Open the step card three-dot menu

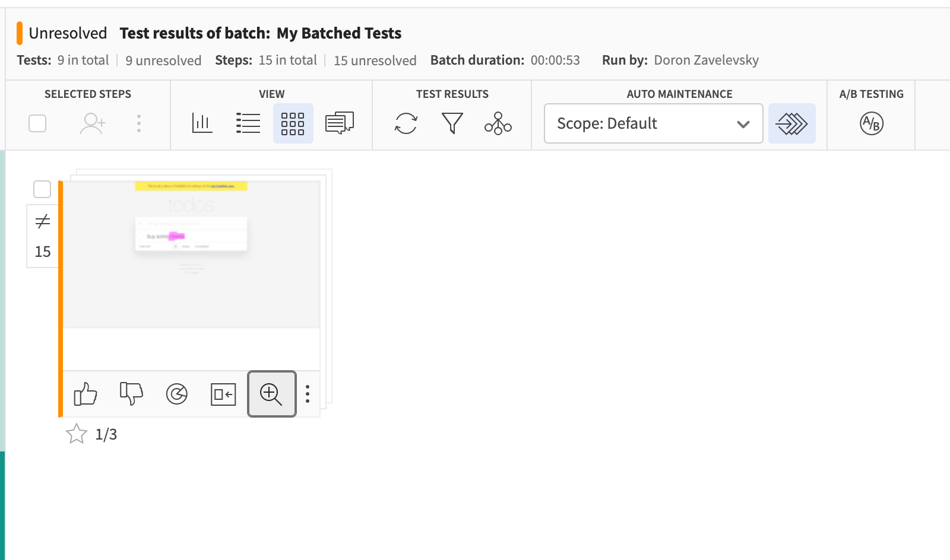[x=308, y=394]
